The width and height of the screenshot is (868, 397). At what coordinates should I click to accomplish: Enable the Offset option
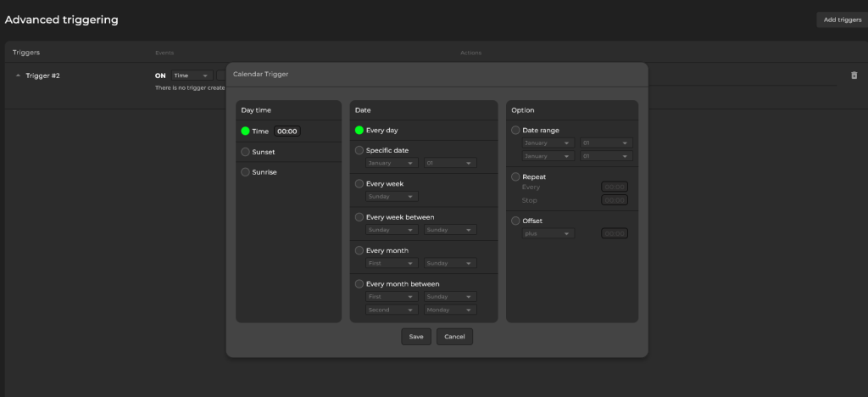tap(515, 221)
